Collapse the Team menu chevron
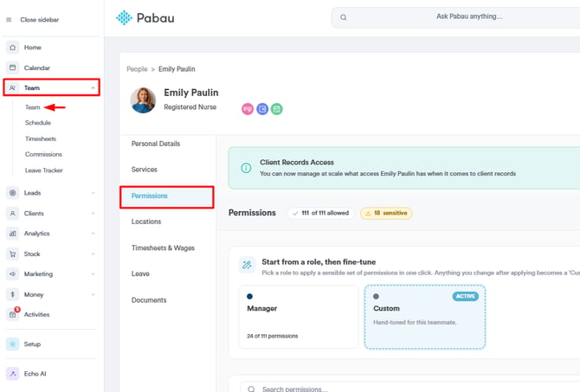 (x=93, y=87)
